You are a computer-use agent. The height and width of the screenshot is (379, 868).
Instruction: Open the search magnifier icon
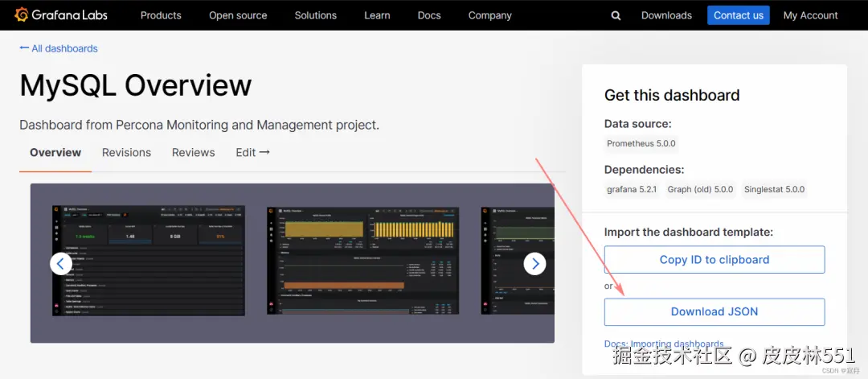point(616,15)
